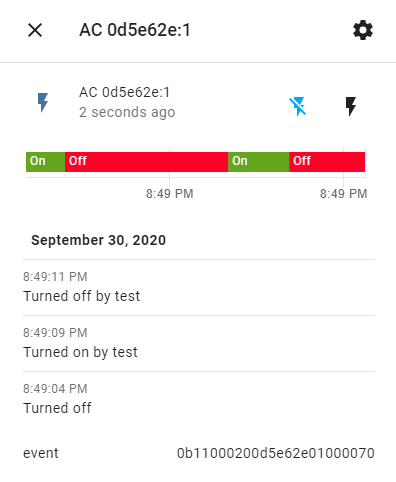The width and height of the screenshot is (396, 482).
Task: Open 'Turned on by test' logbook entry
Action: click(x=199, y=343)
